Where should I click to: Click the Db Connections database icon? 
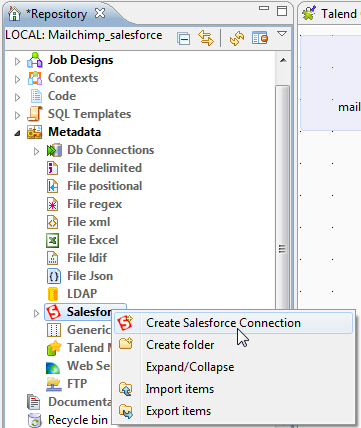(54, 150)
